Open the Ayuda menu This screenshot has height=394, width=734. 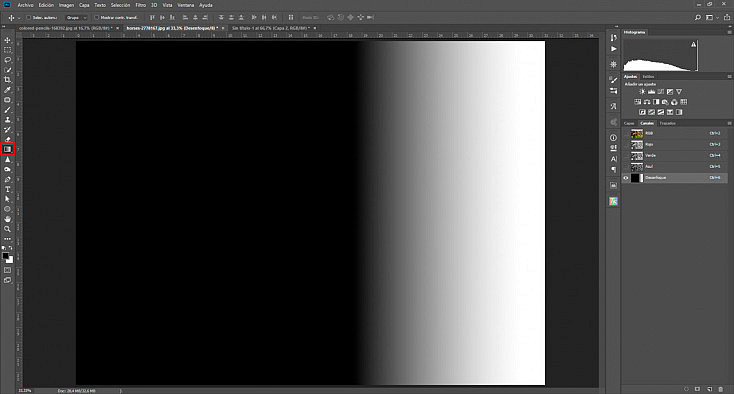tap(206, 5)
